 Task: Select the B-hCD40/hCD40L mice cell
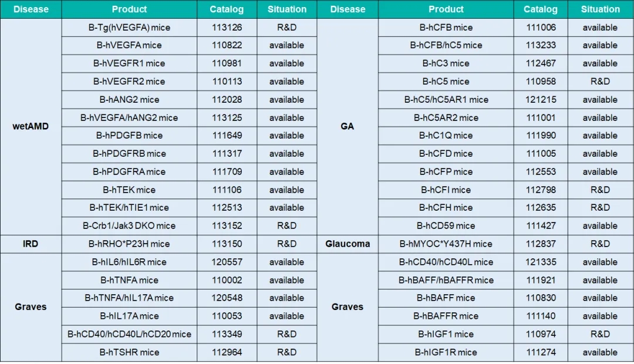tap(446, 262)
